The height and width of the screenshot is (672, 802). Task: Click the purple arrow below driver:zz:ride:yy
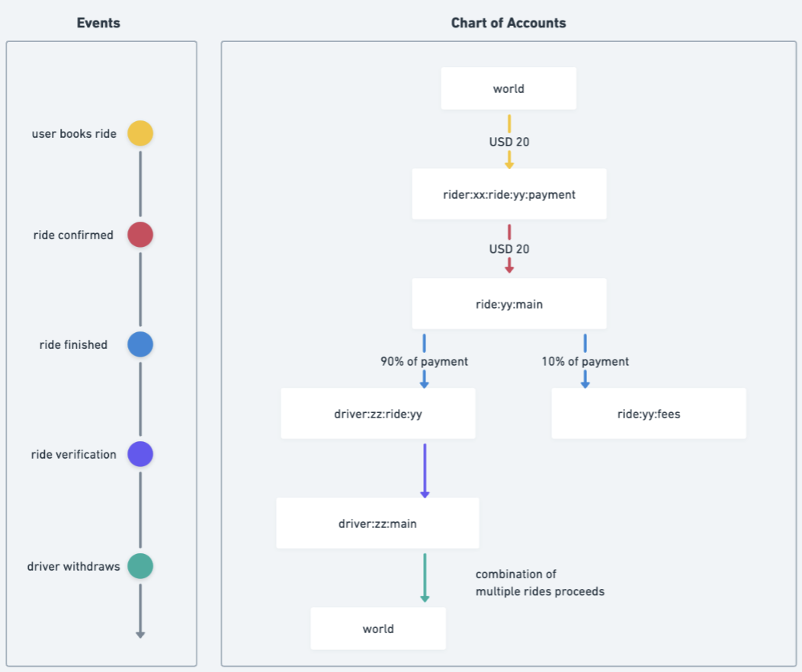(x=425, y=470)
